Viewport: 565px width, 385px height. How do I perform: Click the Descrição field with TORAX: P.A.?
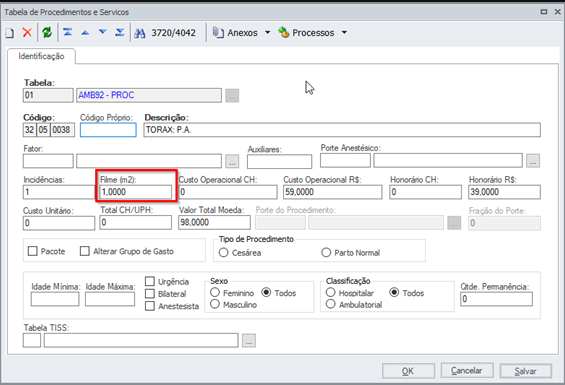point(342,130)
